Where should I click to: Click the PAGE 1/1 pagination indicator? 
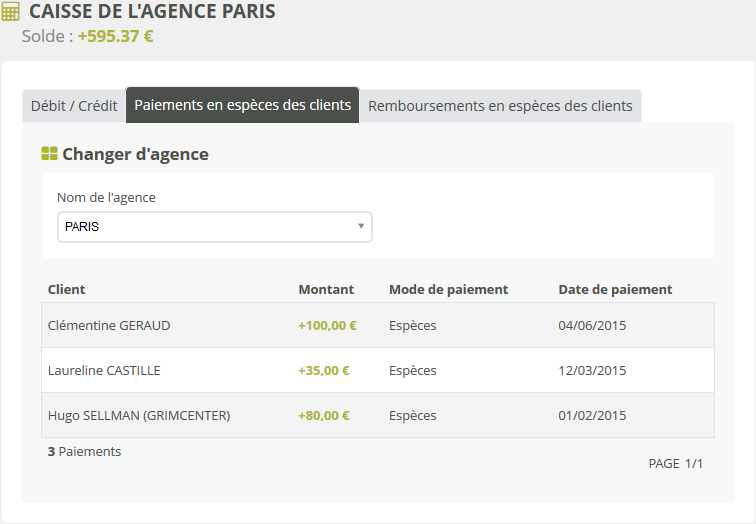click(x=676, y=463)
